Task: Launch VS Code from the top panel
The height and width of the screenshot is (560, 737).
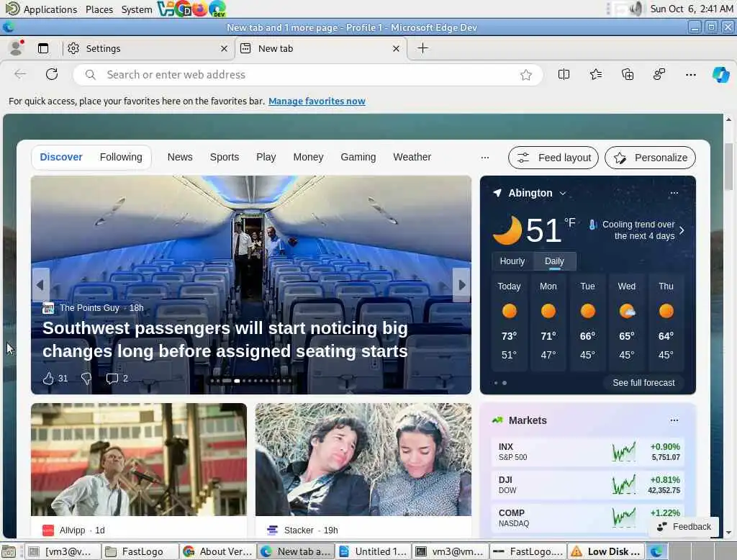Action: (x=165, y=9)
